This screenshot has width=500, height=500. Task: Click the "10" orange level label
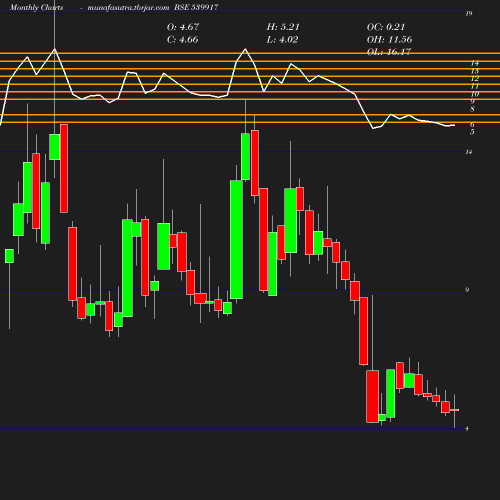coord(475,94)
